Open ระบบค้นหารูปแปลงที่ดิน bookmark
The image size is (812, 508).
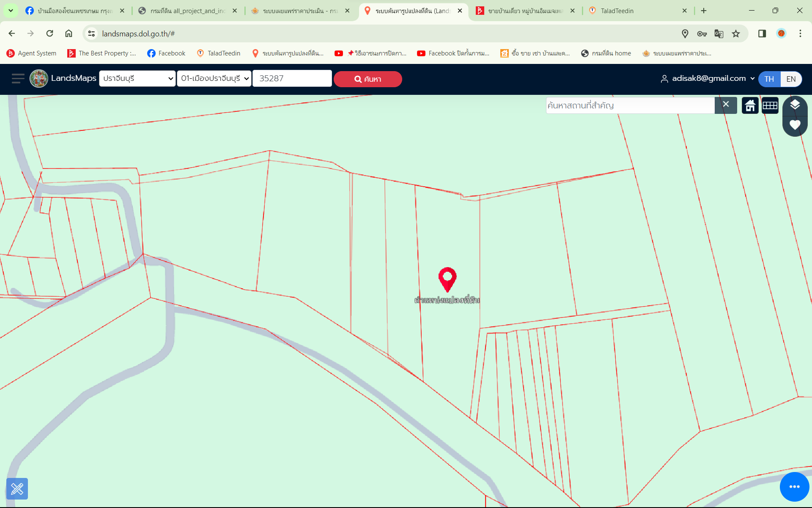288,53
